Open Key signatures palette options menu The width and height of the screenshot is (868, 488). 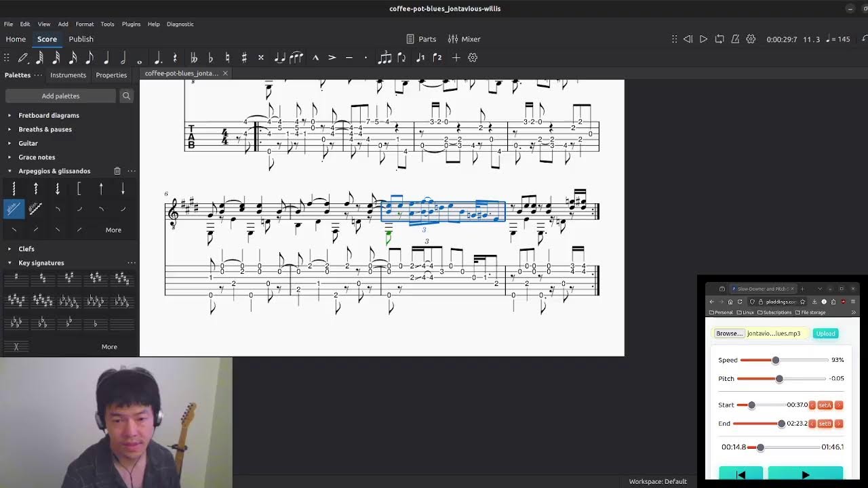132,263
